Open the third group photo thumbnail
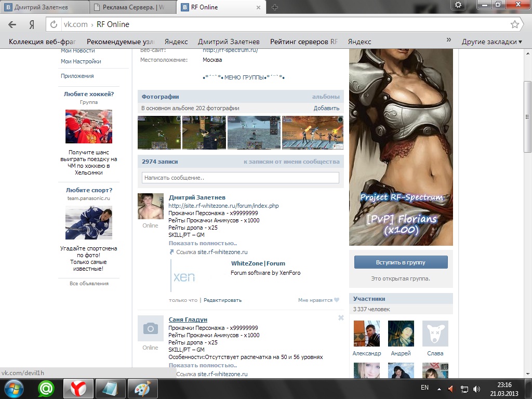The height and width of the screenshot is (399, 532). pos(254,132)
